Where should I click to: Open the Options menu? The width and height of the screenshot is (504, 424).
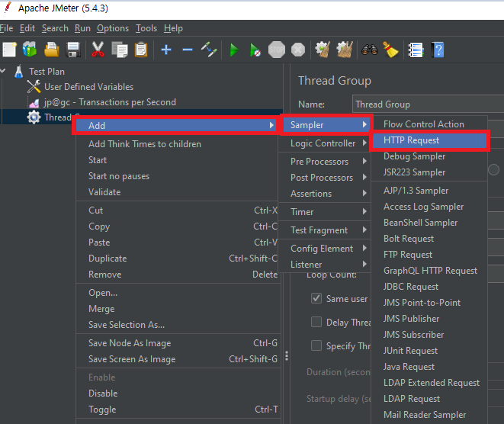tap(113, 28)
